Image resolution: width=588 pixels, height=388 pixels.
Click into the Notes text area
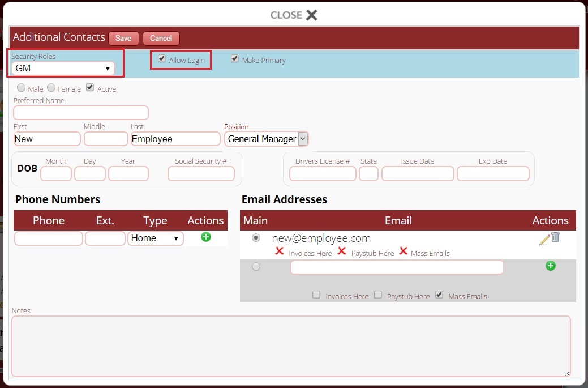(291, 346)
